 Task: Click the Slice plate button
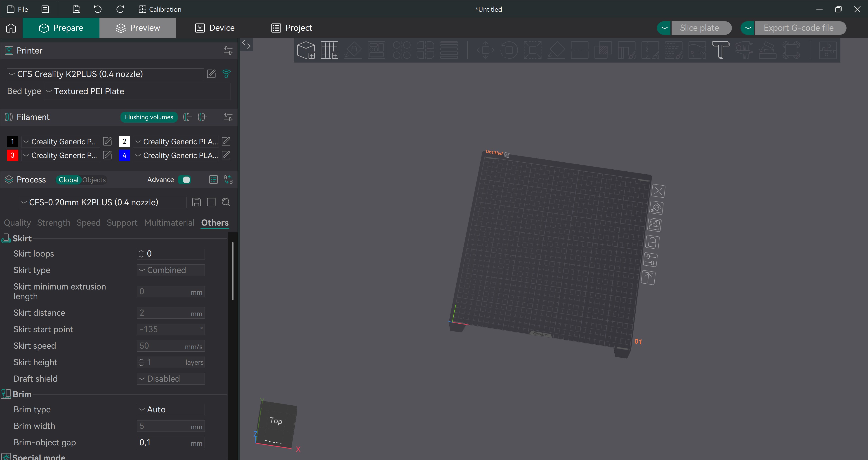[701, 28]
